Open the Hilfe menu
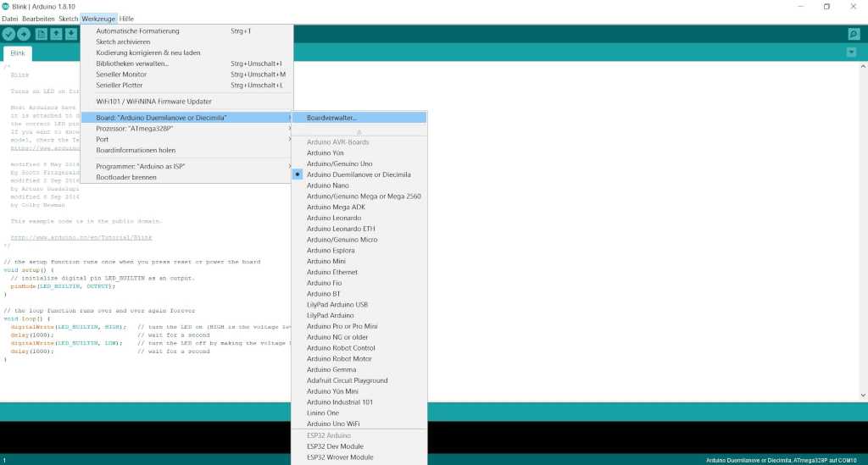Viewport: 868px width, 465px height. pos(126,19)
